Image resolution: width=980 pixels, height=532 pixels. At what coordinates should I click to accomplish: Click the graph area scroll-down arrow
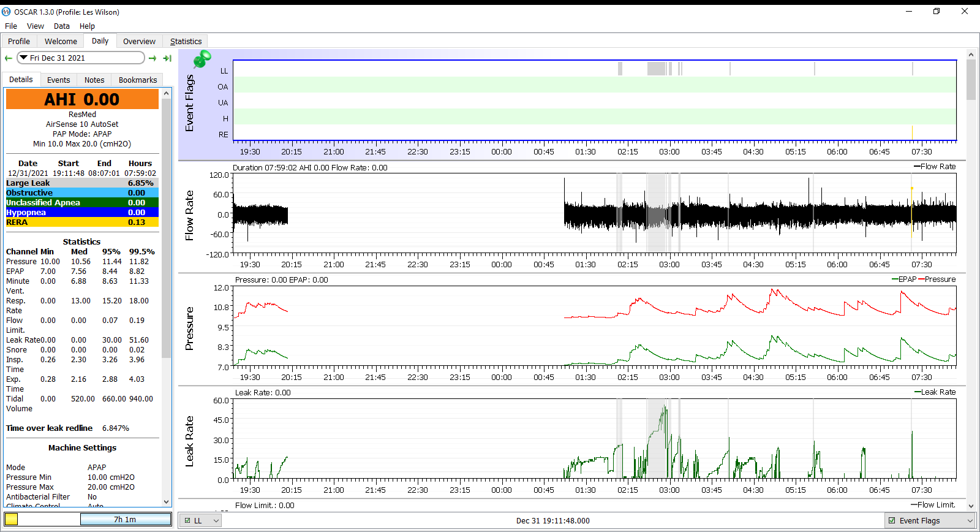(x=971, y=506)
